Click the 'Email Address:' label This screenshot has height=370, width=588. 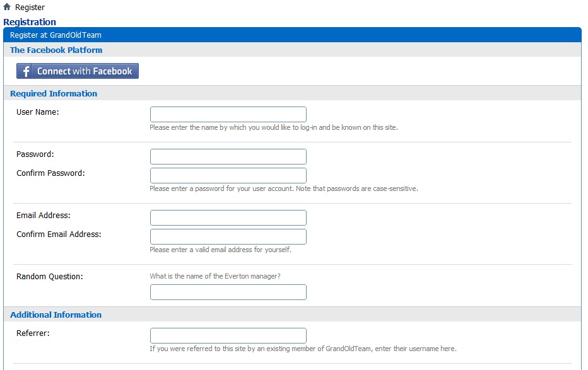coord(44,216)
